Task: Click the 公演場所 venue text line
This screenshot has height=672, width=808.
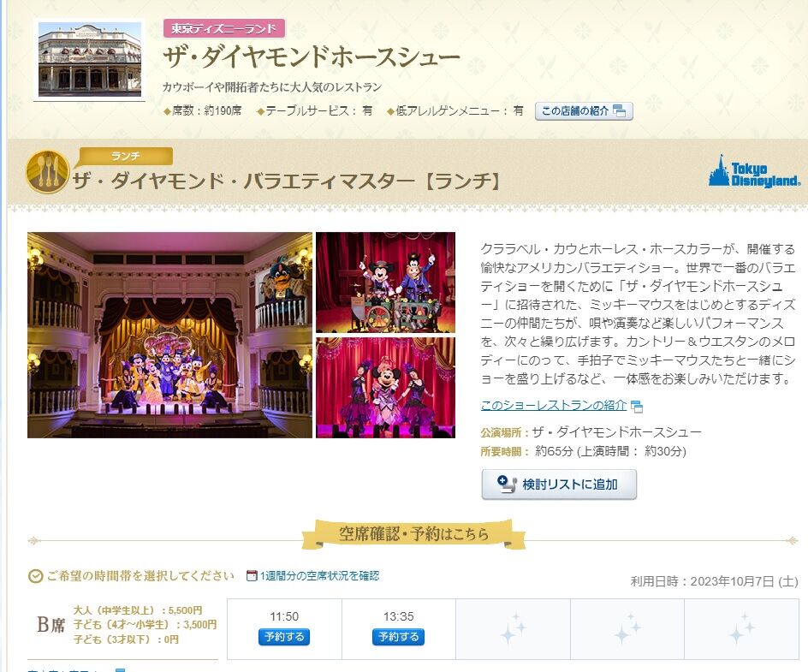Action: [591, 431]
